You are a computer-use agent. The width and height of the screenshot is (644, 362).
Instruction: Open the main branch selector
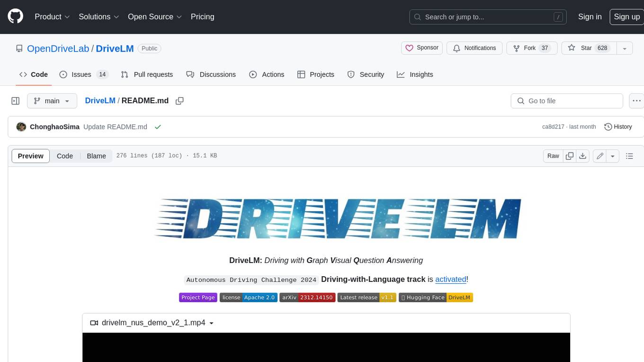[52, 101]
